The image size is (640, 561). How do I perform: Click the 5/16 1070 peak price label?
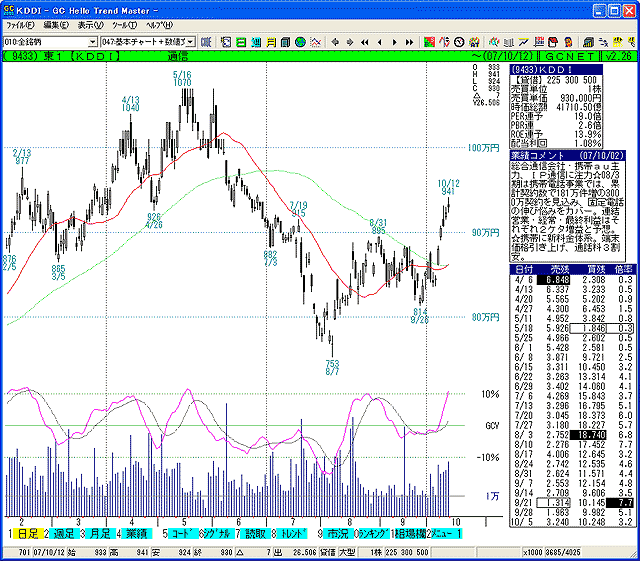[182, 79]
